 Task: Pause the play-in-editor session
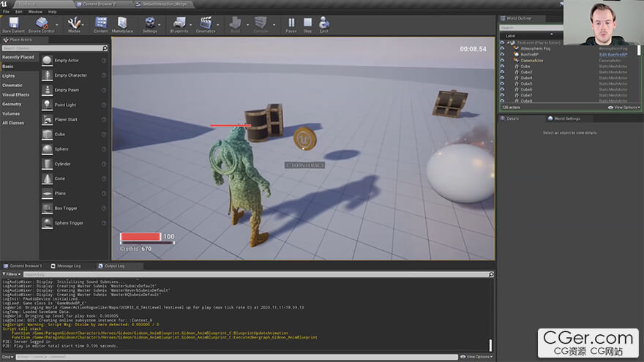click(x=291, y=23)
